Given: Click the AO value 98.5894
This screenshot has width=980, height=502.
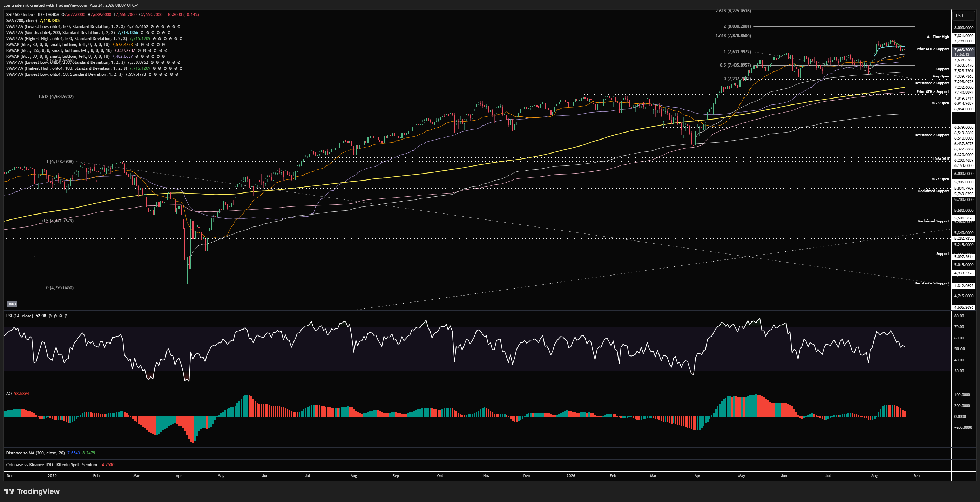Looking at the screenshot, I should [x=21, y=394].
